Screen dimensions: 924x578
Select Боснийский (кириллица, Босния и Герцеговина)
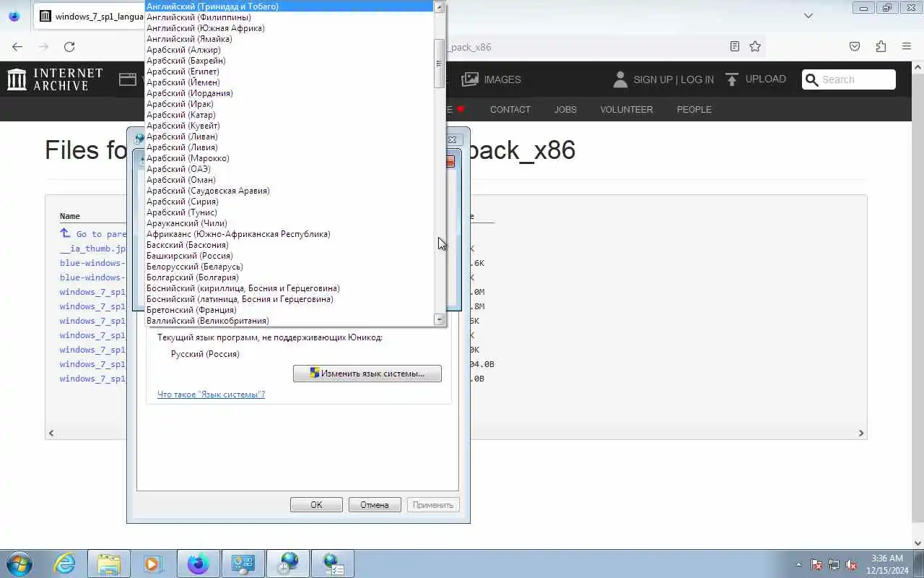(x=289, y=288)
